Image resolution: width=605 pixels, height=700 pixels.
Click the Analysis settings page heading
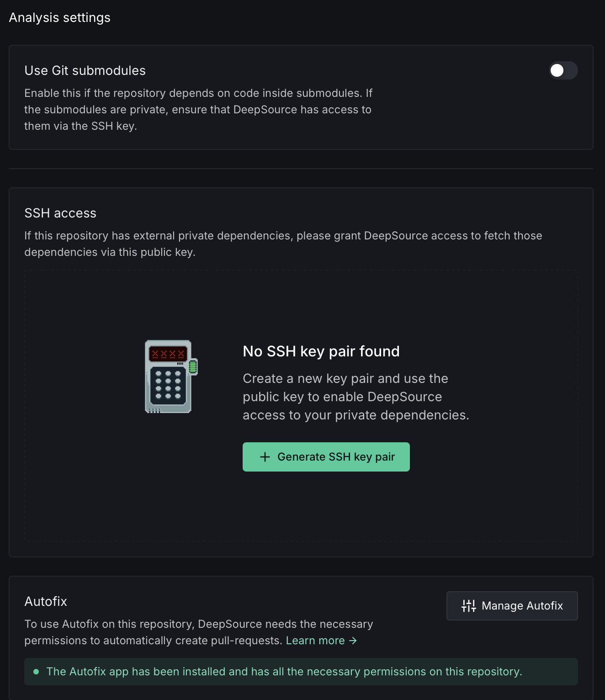60,17
